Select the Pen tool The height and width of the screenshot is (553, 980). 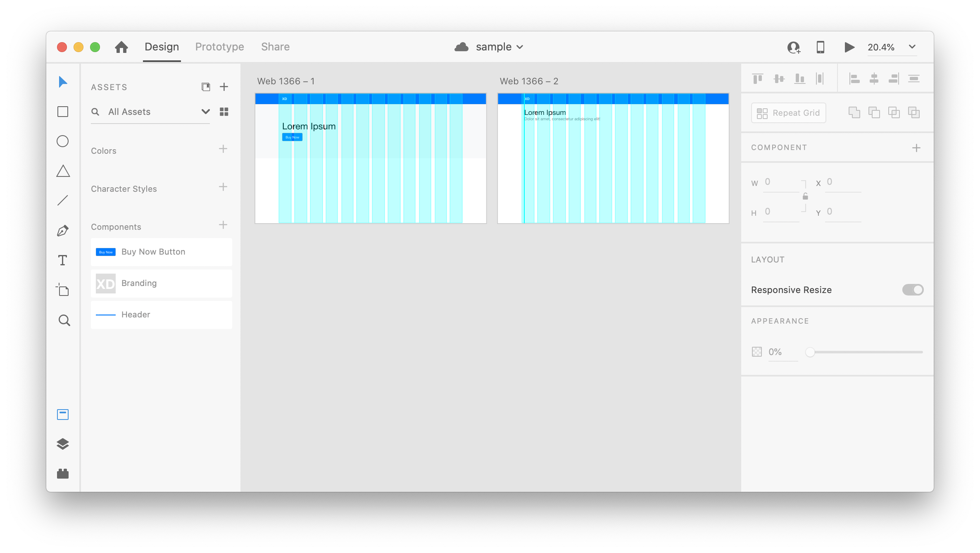pyautogui.click(x=63, y=231)
